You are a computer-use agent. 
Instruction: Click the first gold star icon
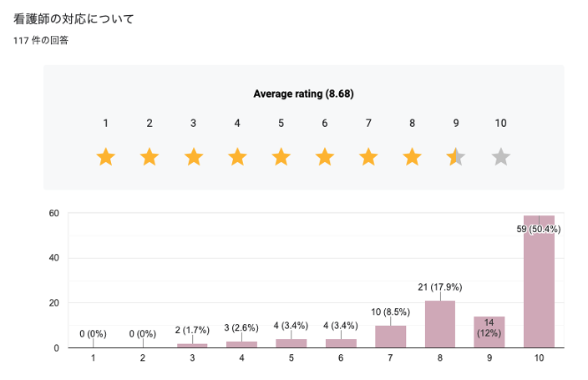coord(106,156)
